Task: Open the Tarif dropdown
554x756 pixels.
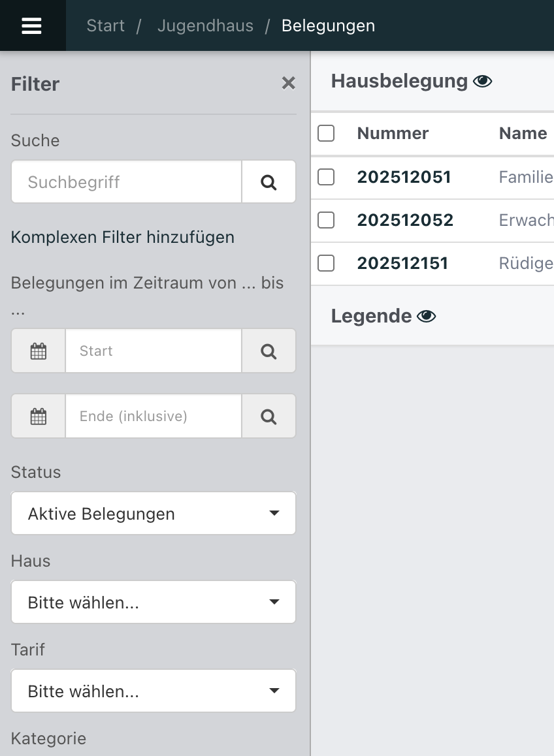Action: coord(154,691)
